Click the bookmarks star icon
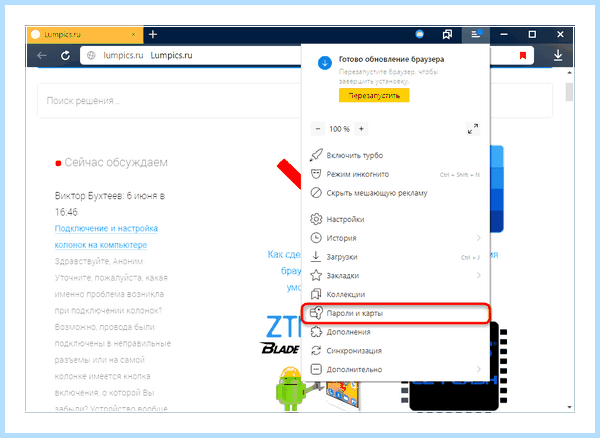Screen dimensions: 600x438 (316, 275)
